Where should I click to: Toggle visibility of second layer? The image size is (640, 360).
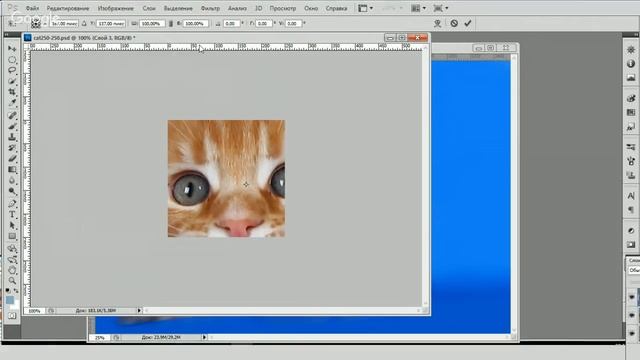[632, 315]
